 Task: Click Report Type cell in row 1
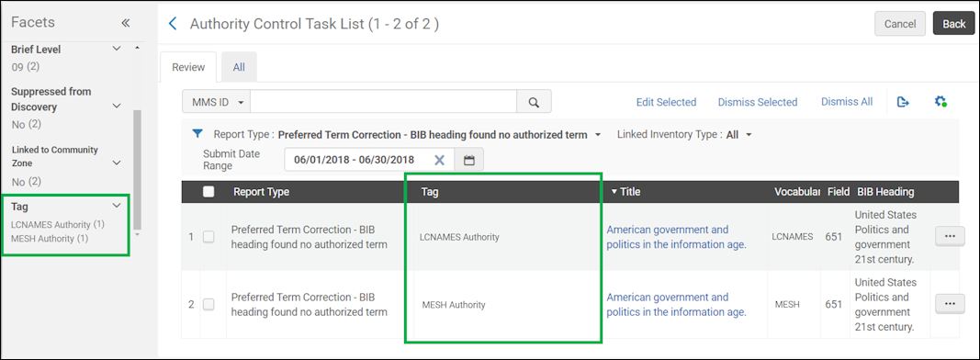coord(310,237)
